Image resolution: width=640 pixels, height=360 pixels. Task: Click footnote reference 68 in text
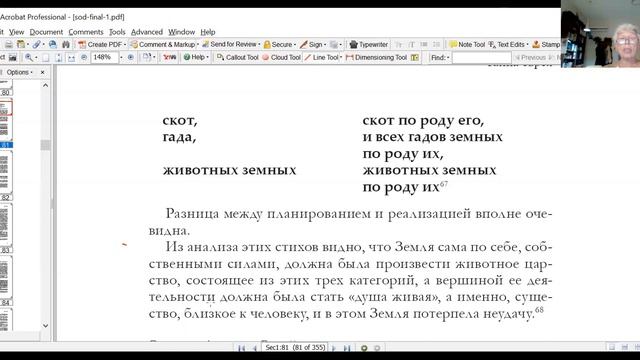click(x=539, y=310)
